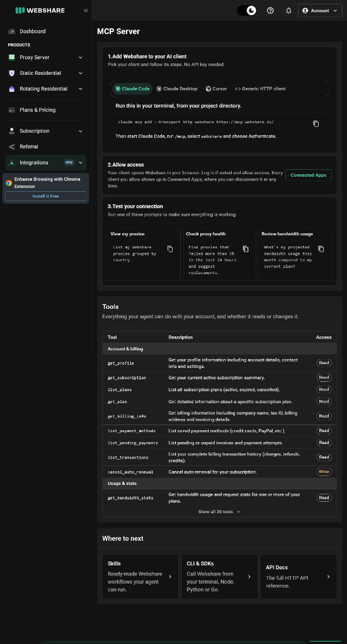
Task: Click the get_subscription tool name
Action: click(127, 377)
